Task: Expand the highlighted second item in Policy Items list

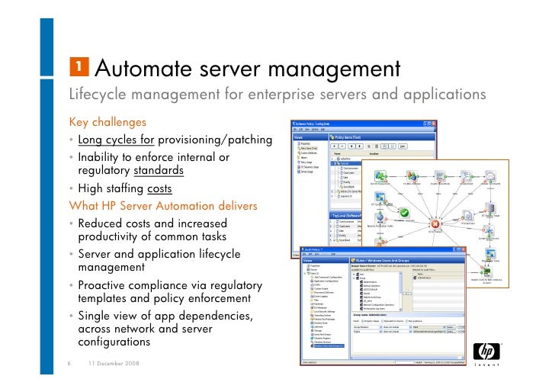Action: pos(335,163)
